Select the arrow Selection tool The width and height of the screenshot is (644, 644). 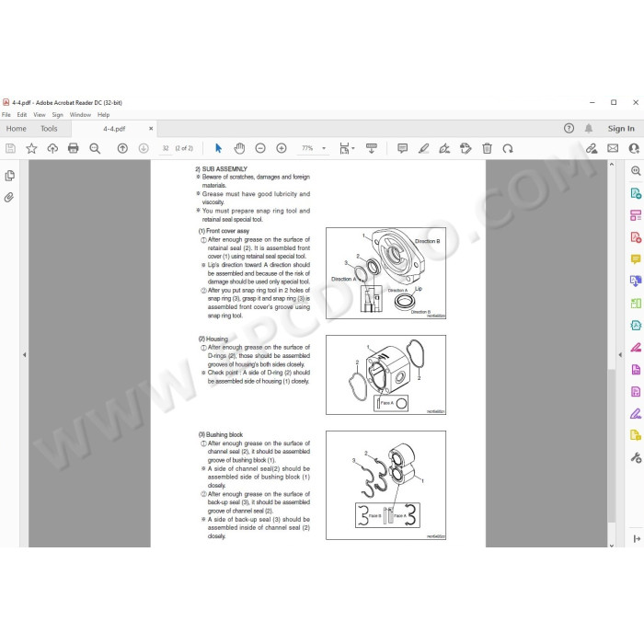219,148
